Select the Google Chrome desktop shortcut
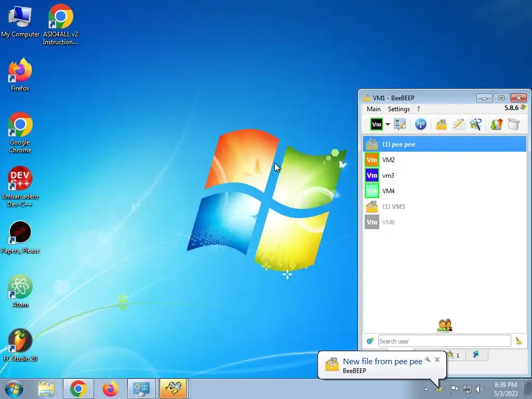 pos(20,132)
